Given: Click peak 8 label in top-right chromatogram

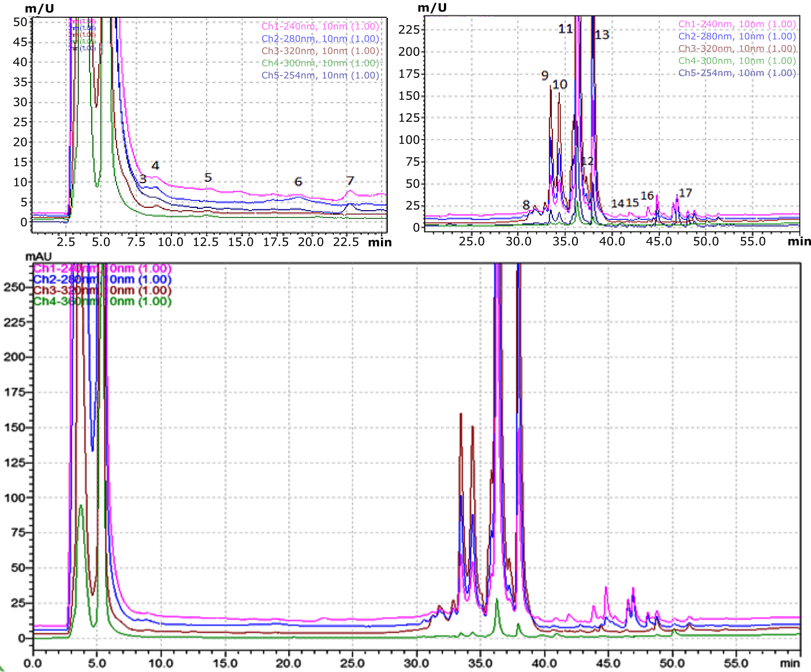Looking at the screenshot, I should (526, 204).
